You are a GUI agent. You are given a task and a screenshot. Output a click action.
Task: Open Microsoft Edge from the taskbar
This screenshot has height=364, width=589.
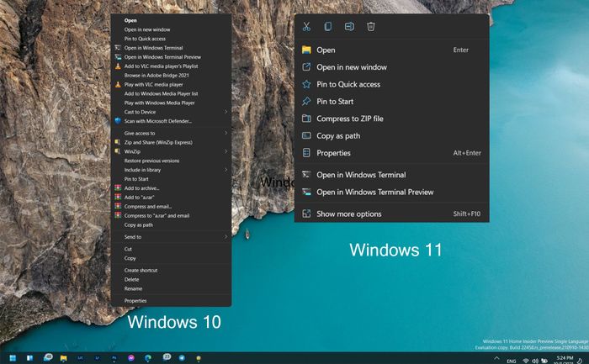click(148, 358)
